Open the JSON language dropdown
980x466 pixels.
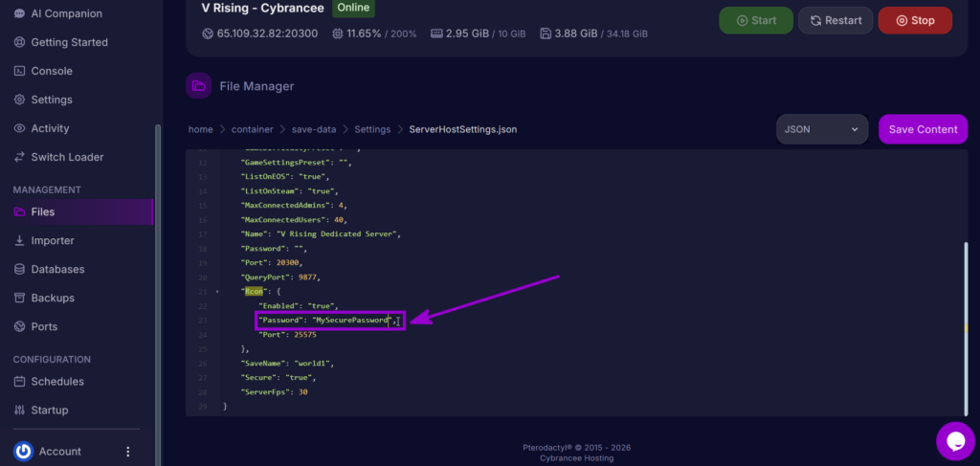point(822,129)
